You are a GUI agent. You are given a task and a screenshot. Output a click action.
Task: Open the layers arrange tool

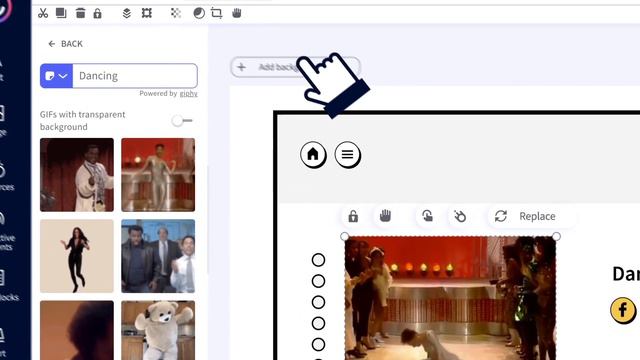(127, 13)
